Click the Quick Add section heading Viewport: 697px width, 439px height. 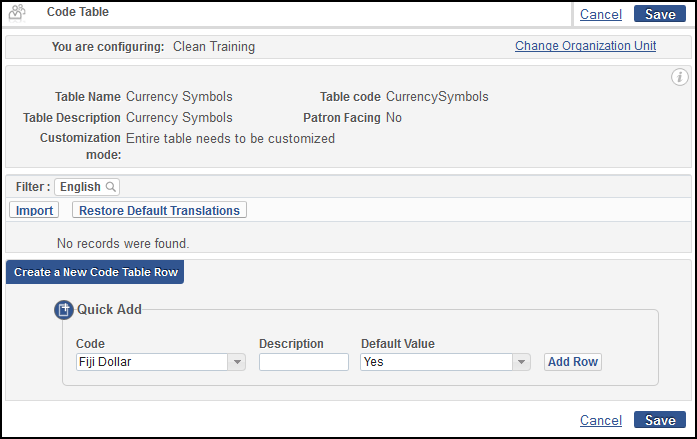pos(109,309)
